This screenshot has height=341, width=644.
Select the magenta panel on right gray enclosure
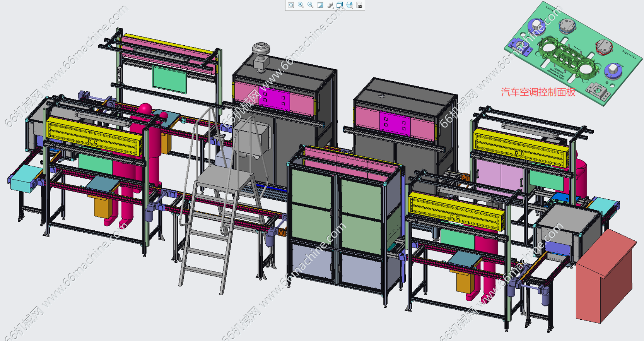point(395,123)
